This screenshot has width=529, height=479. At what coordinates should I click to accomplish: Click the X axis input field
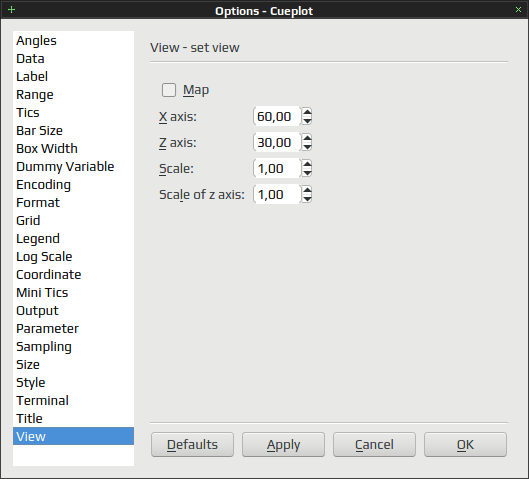coord(277,116)
